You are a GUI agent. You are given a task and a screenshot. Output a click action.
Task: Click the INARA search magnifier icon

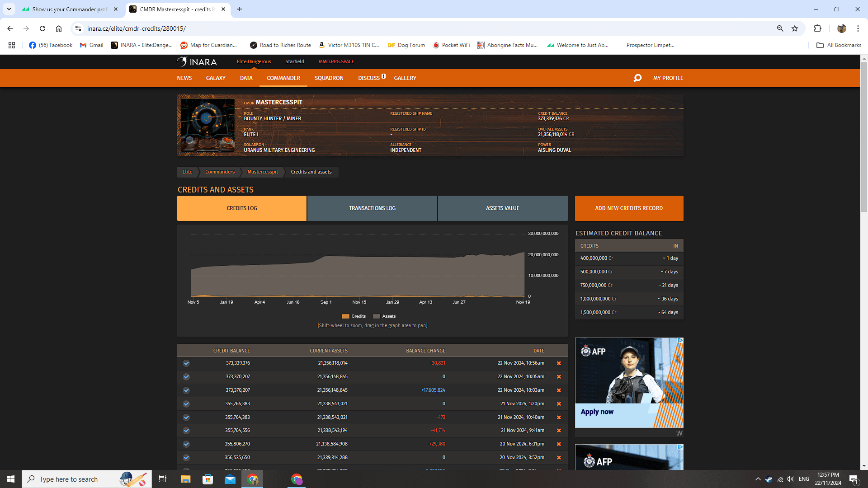click(637, 78)
